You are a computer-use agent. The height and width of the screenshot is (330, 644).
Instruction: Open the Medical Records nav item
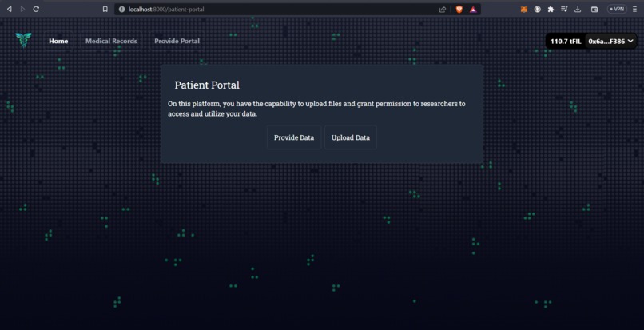111,41
